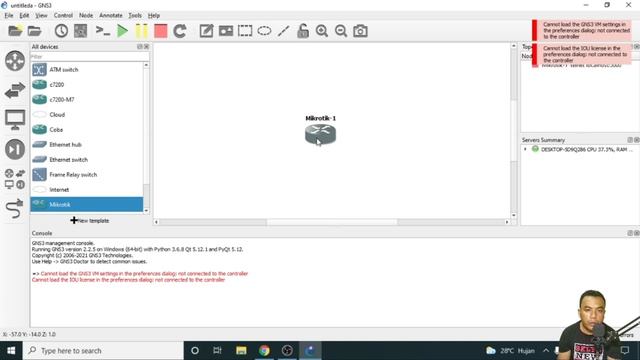
Task: Click the Windows Start button
Action: [11, 351]
